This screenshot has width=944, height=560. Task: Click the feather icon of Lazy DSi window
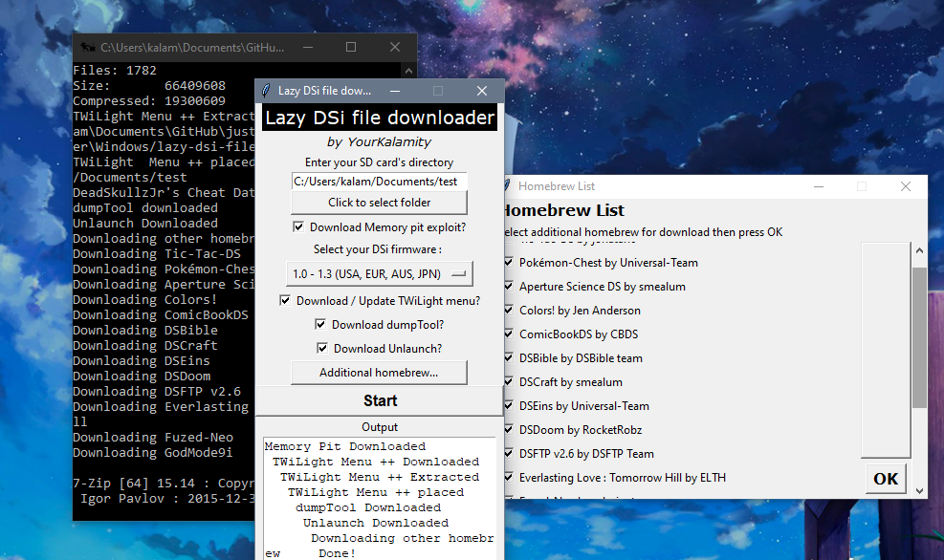tap(266, 91)
